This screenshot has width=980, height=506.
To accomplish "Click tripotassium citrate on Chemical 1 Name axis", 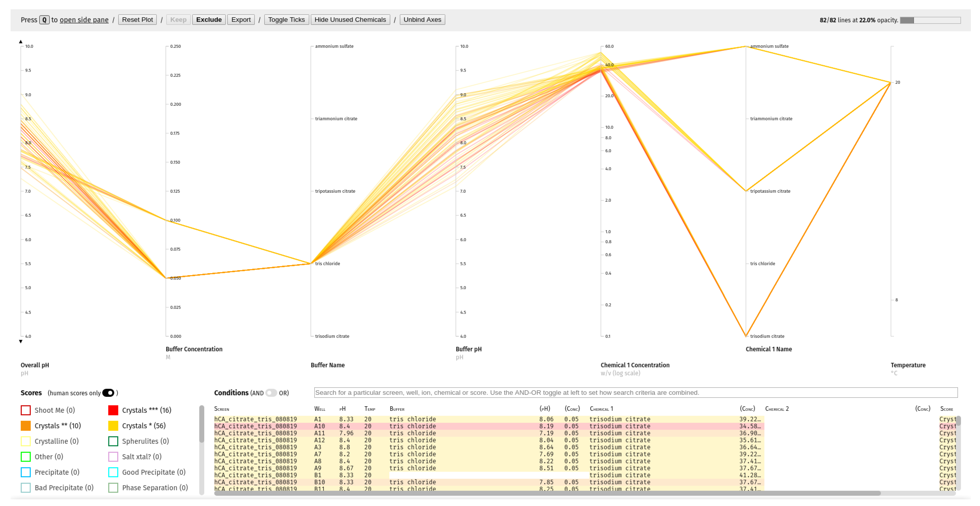I will tap(770, 191).
